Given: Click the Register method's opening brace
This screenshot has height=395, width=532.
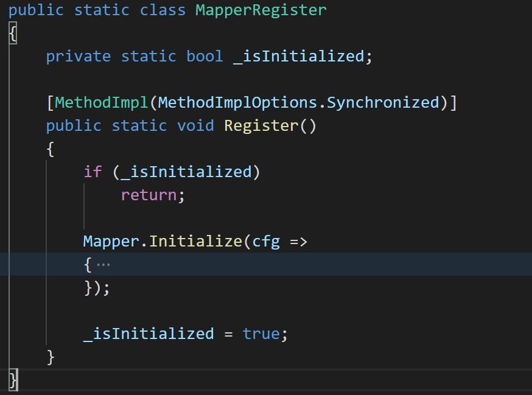Looking at the screenshot, I should 50,149.
